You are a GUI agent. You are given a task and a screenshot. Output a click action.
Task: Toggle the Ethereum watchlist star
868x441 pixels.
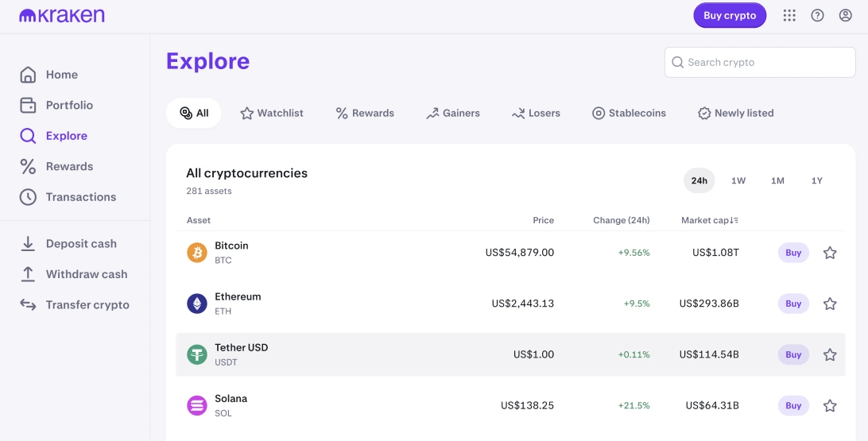830,304
